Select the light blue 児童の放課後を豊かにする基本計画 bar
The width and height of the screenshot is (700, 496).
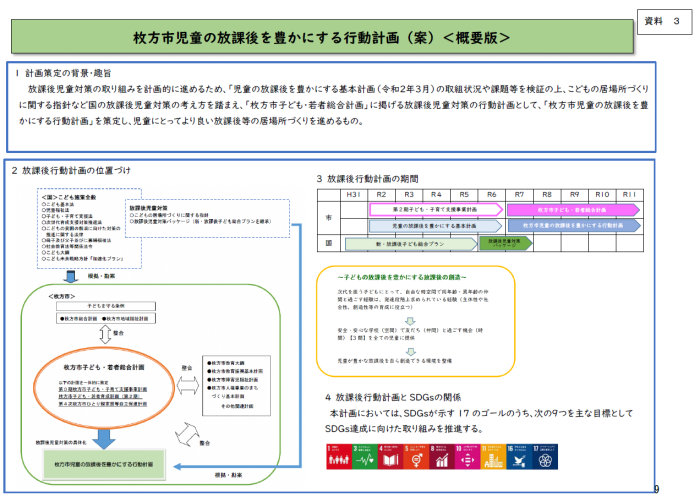point(435,226)
